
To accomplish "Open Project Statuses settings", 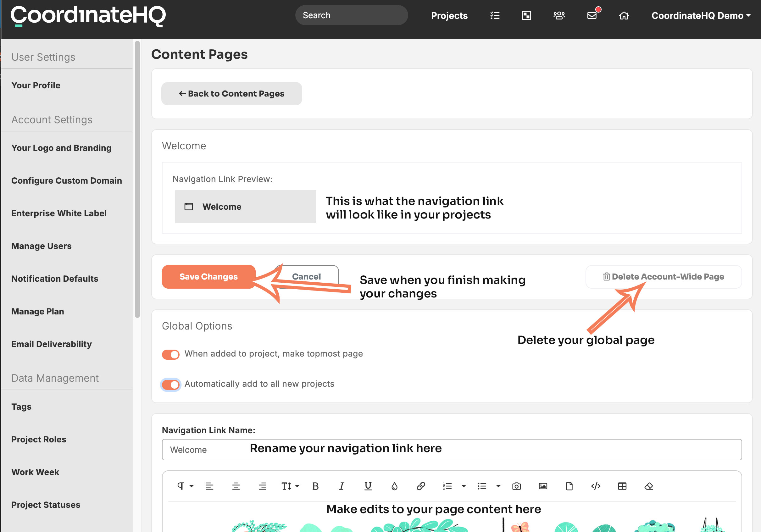I will [x=46, y=505].
